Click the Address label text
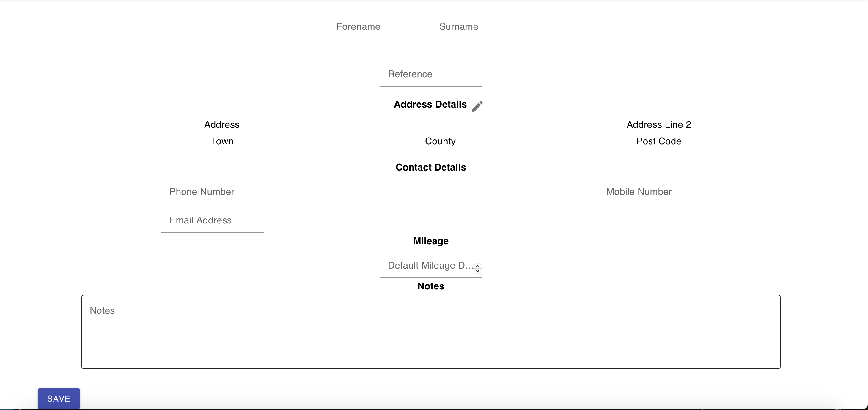868x410 pixels. [222, 125]
